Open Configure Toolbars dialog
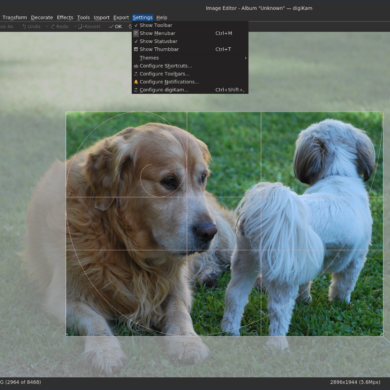390x390 pixels. (190, 74)
